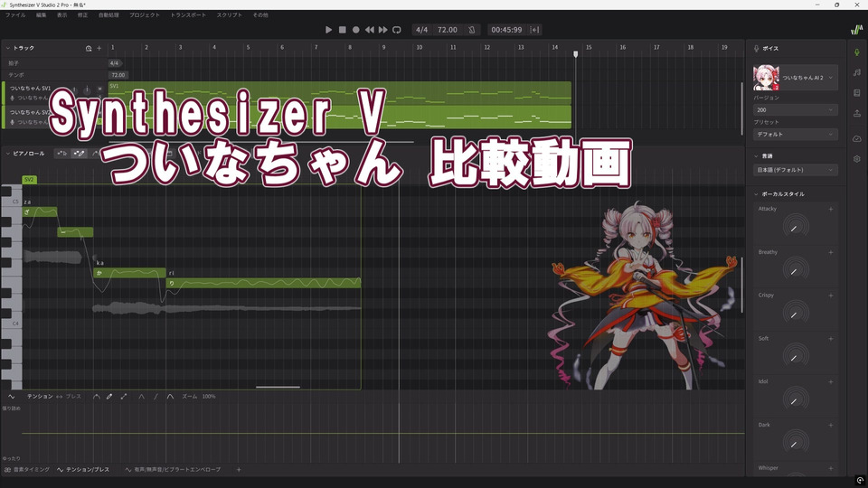Image resolution: width=868 pixels, height=488 pixels.
Task: Toggle the metronome icon next to tempo
Action: point(472,30)
